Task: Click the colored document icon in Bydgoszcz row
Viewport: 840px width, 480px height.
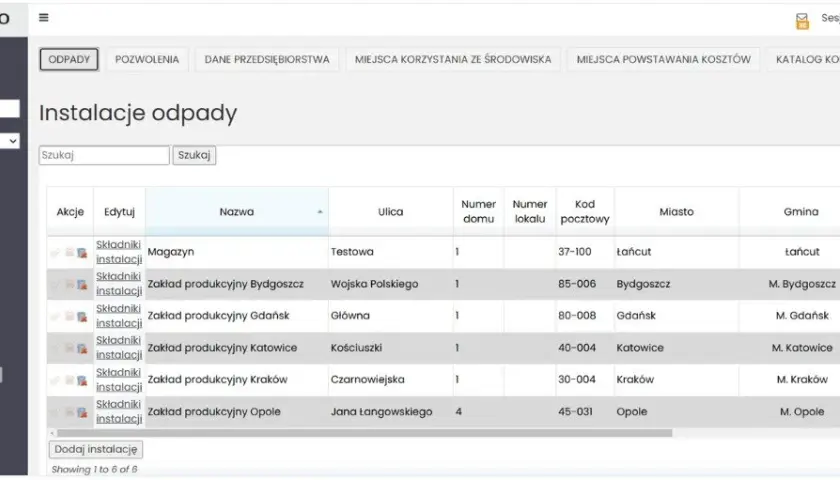Action: (x=82, y=284)
